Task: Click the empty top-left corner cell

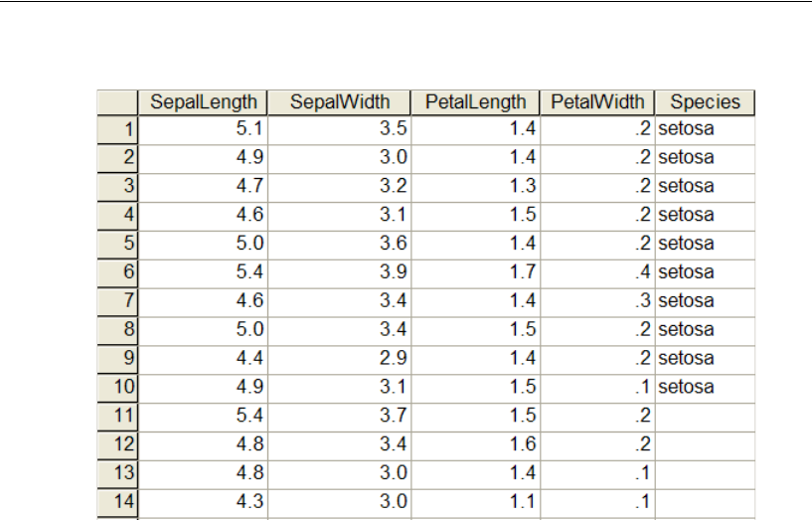Action: (118, 101)
